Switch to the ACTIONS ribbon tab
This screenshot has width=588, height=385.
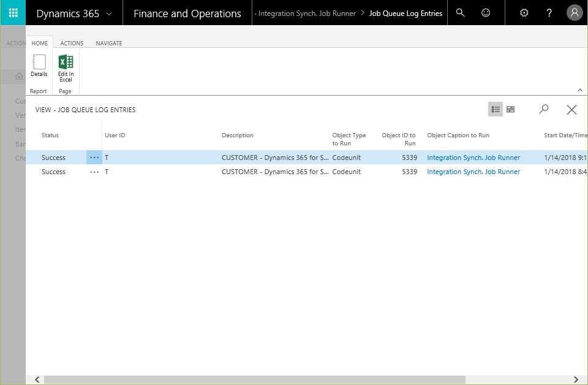click(x=72, y=43)
